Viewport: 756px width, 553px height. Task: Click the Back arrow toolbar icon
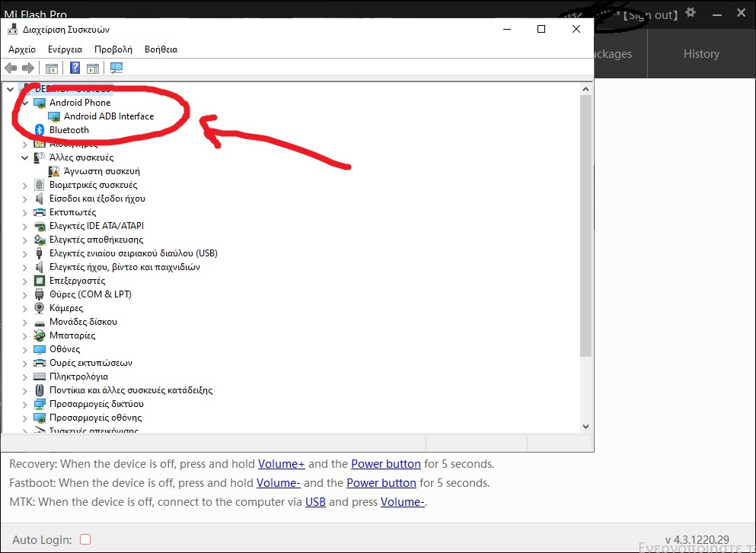[x=11, y=68]
